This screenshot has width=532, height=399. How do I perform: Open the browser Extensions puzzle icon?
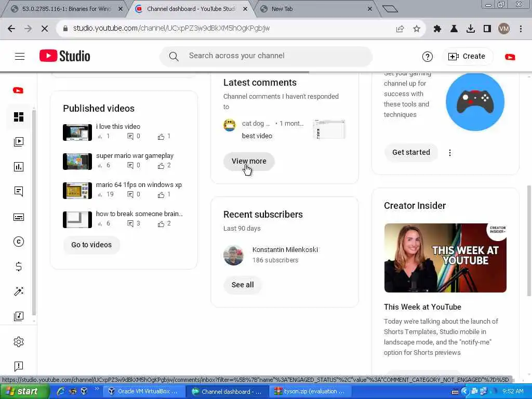pyautogui.click(x=437, y=29)
